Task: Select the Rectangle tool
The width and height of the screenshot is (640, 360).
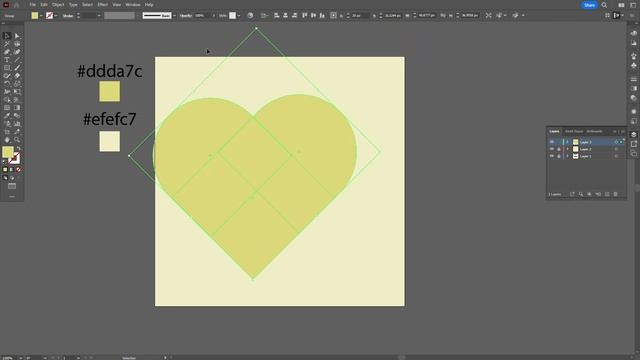Action: coord(7,68)
